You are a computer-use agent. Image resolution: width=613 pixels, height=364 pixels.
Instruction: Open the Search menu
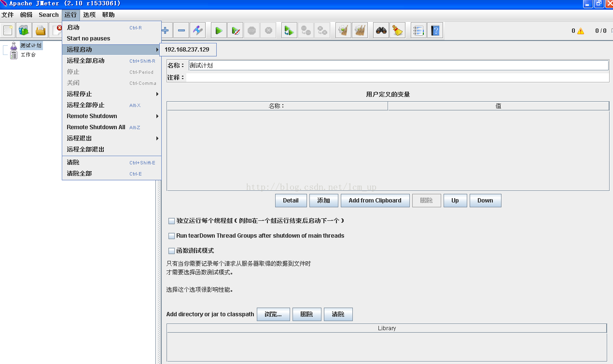(49, 15)
